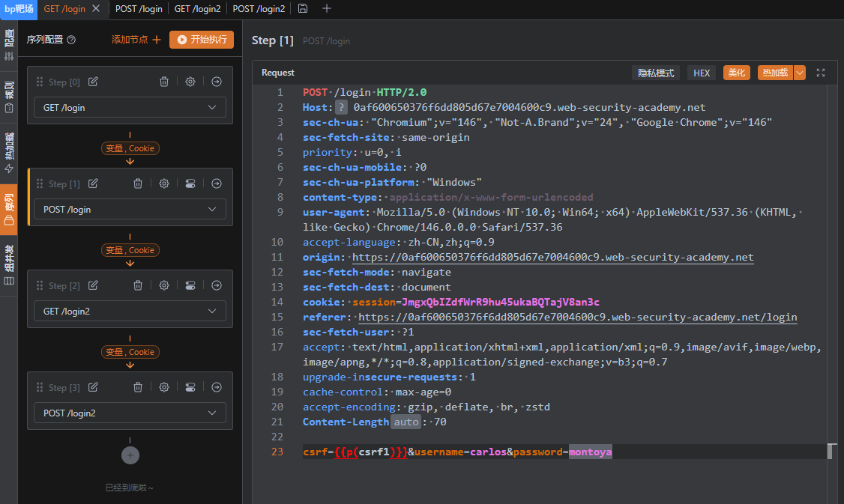Expand the 热加载 dropdown arrow in Request
Screen dimensions: 844x504
pos(800,73)
